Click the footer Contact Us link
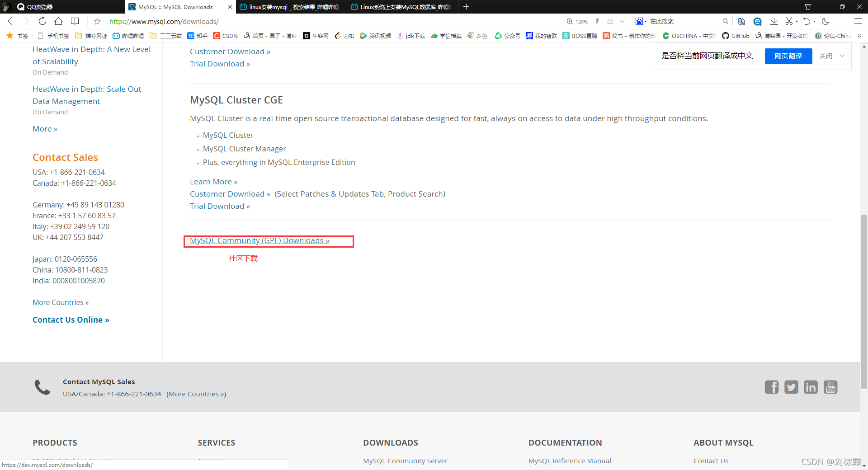 tap(711, 461)
